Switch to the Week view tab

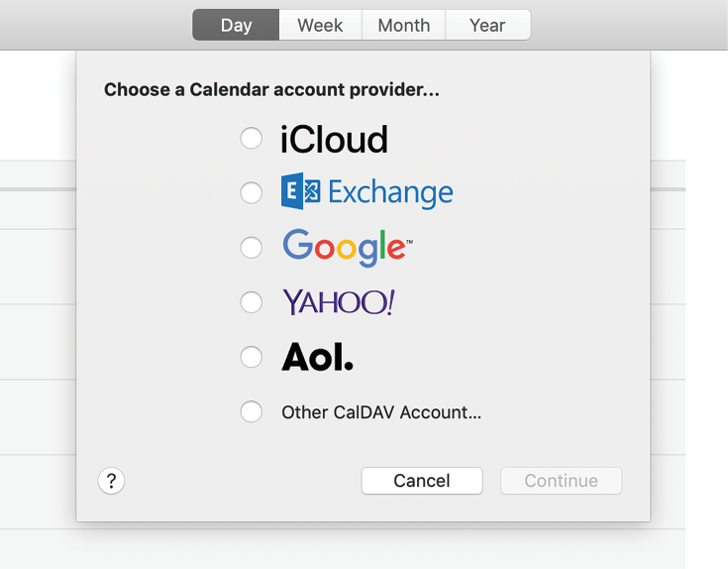pyautogui.click(x=320, y=26)
